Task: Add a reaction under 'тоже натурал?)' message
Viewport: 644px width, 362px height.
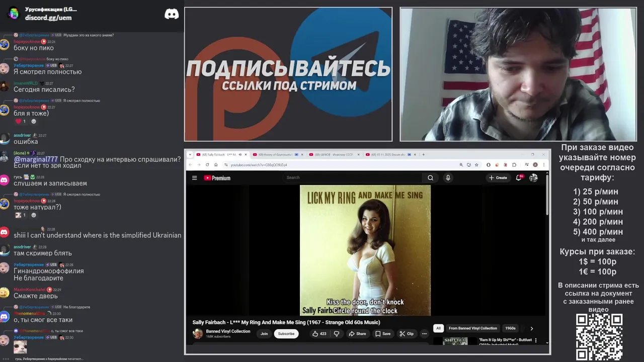Action: click(34, 215)
